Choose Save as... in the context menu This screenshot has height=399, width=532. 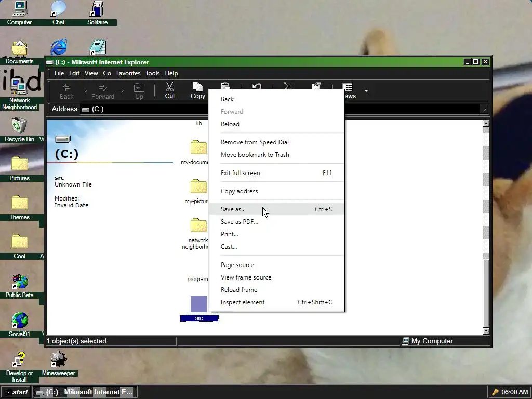[x=276, y=209]
